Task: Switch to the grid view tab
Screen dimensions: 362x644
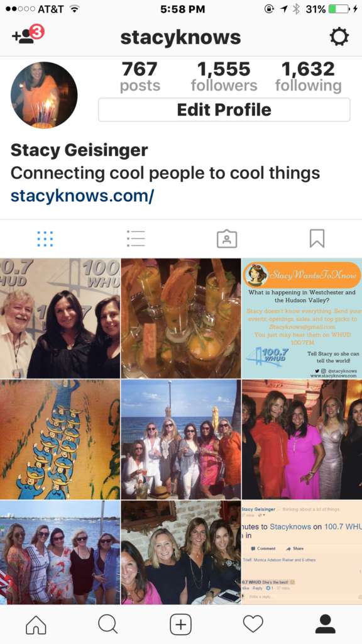Action: coord(45,238)
